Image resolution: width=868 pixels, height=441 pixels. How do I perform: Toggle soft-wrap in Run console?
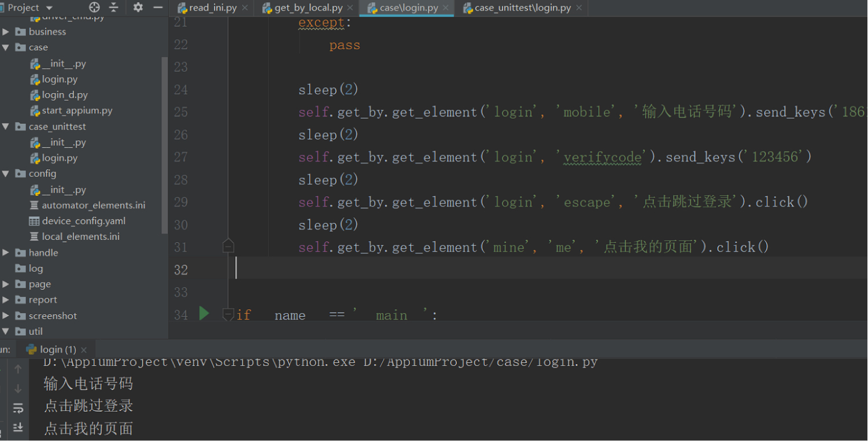click(18, 408)
